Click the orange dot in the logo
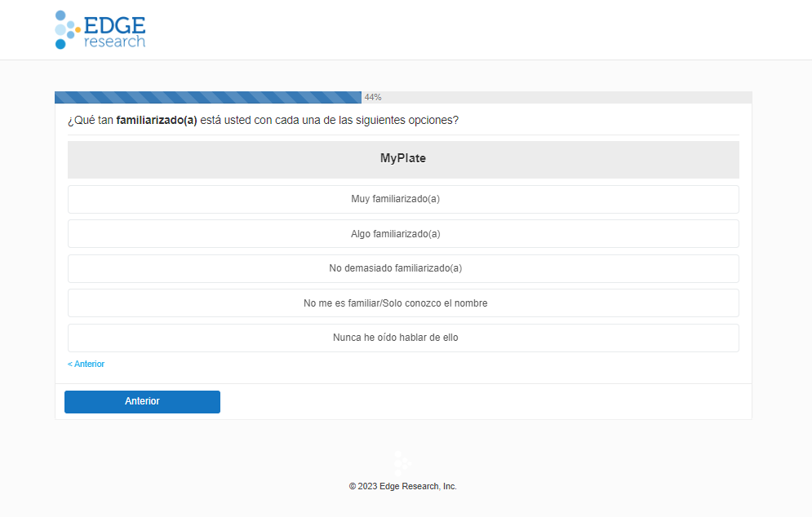812x517 pixels. click(78, 29)
